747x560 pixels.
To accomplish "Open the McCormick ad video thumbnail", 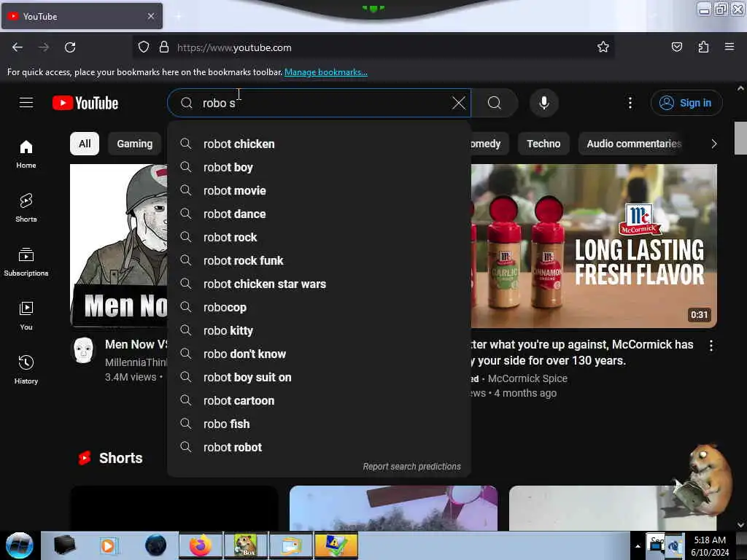I will (x=594, y=246).
